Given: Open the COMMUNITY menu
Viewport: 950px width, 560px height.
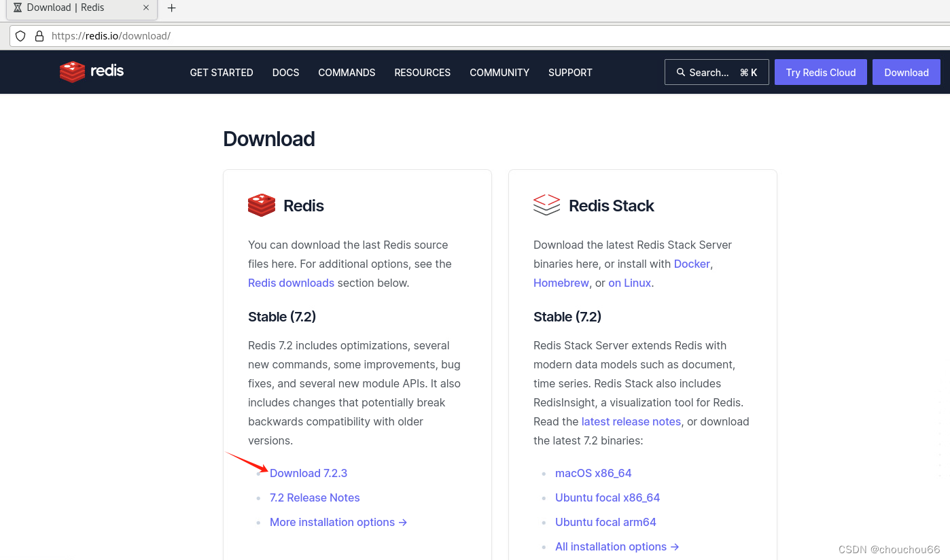Looking at the screenshot, I should pyautogui.click(x=499, y=73).
